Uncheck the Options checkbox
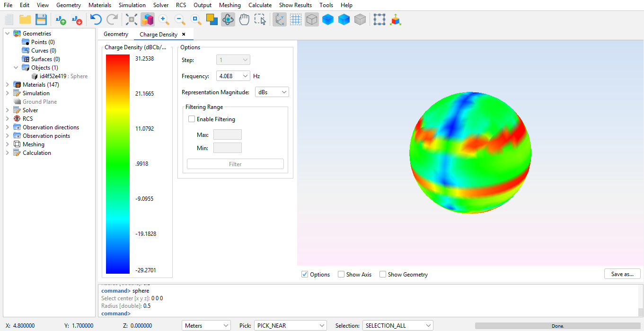 tap(305, 275)
